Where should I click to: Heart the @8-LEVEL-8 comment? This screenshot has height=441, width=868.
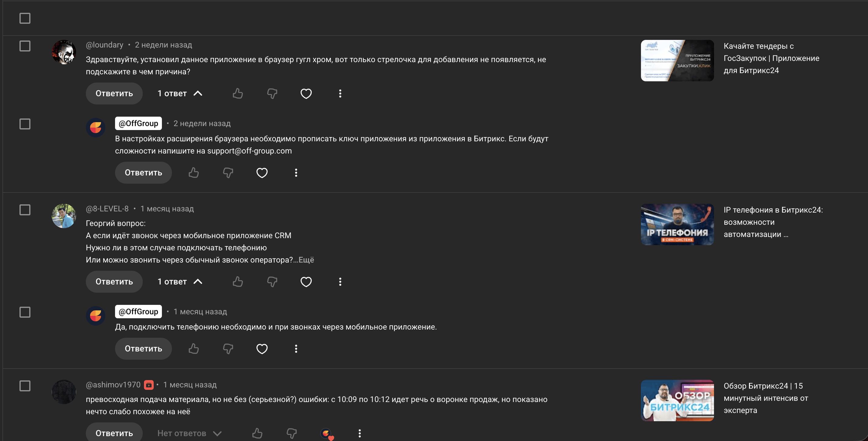point(306,281)
